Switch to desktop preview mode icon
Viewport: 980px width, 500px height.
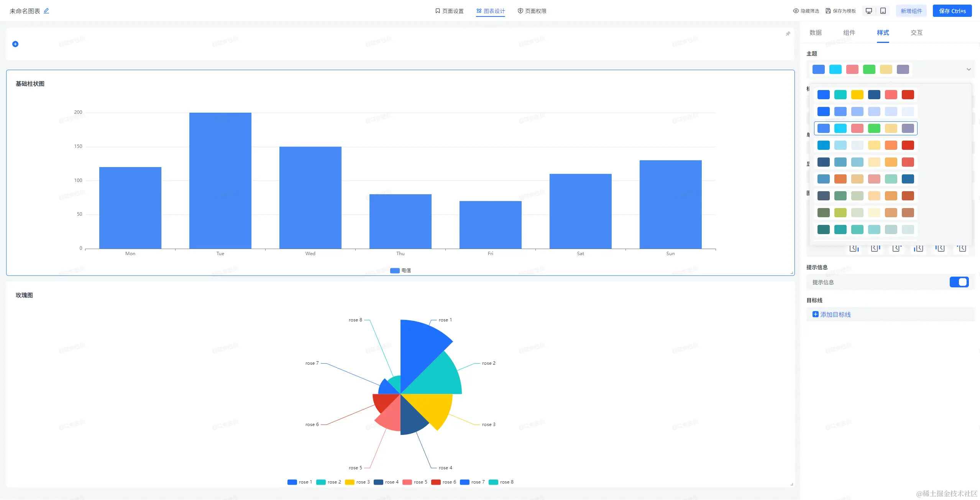pyautogui.click(x=869, y=11)
